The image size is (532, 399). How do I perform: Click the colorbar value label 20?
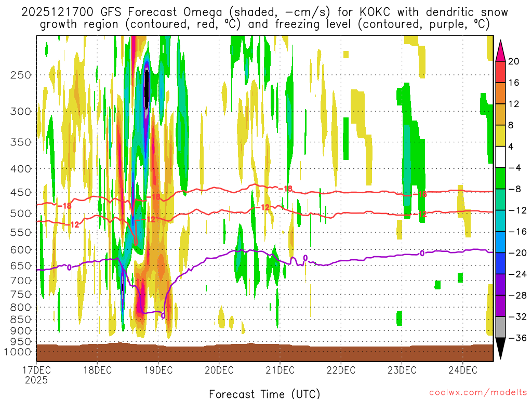(514, 61)
